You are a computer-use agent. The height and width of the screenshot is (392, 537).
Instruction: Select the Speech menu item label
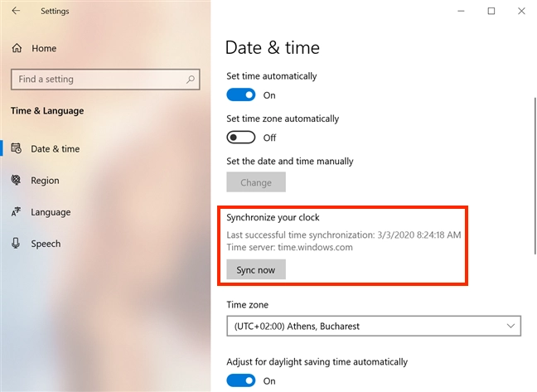click(x=46, y=244)
